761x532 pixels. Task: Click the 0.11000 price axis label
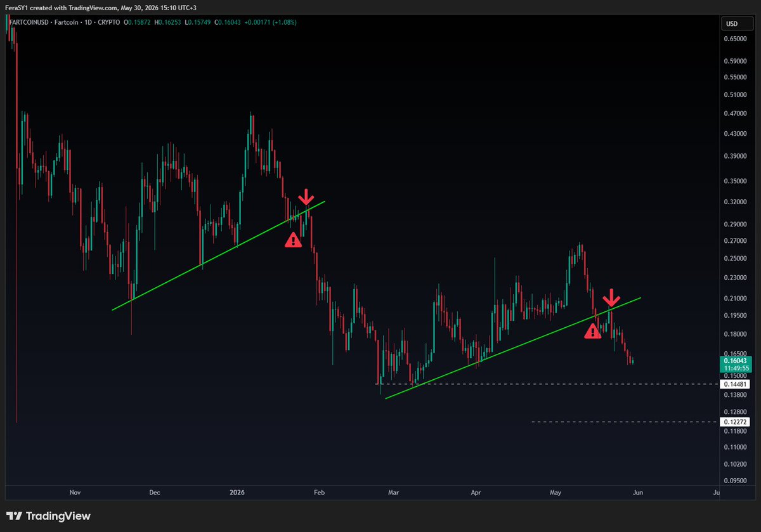coord(736,447)
